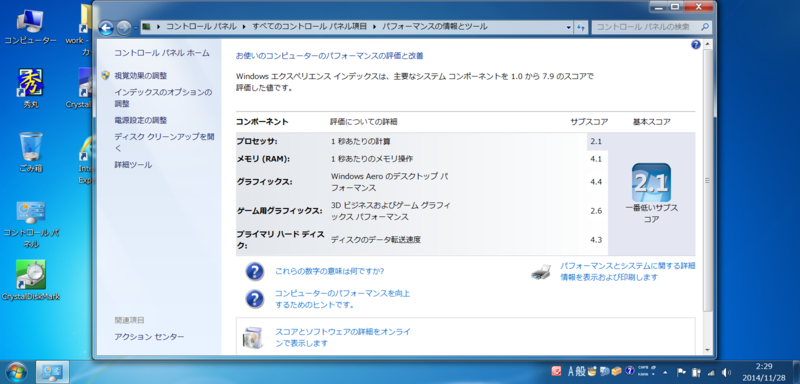Select CrystalDiskMark desktop icon

31,280
